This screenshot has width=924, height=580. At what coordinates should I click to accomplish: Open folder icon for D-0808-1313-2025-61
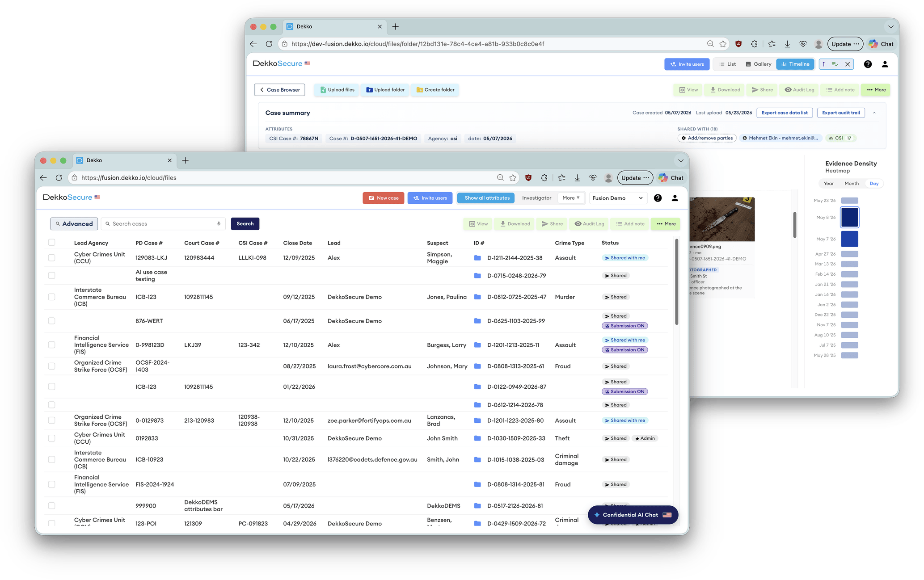[x=477, y=366]
